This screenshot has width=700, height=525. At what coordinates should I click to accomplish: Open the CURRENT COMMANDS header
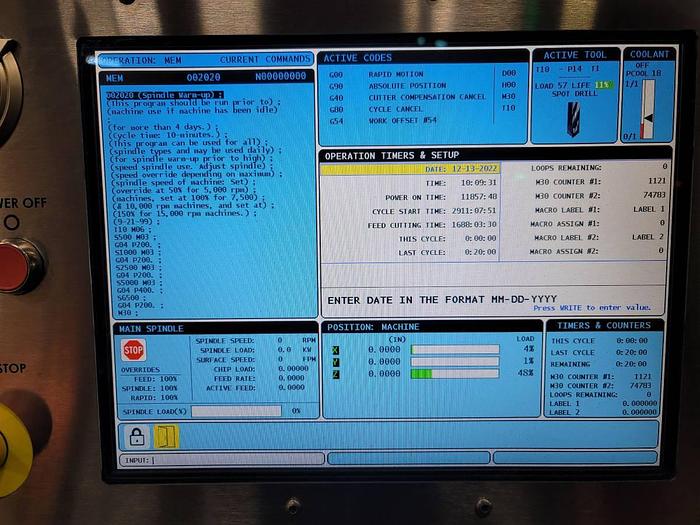pyautogui.click(x=265, y=59)
